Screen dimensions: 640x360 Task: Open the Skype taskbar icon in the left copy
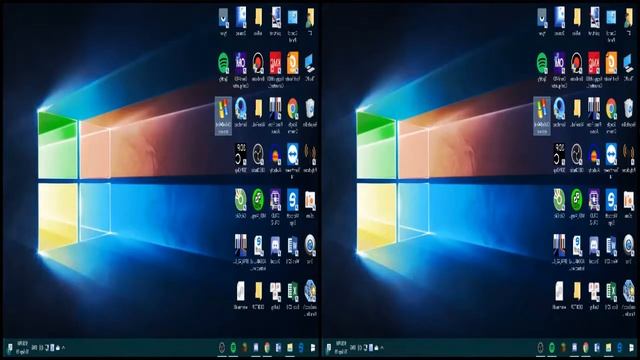[301, 348]
